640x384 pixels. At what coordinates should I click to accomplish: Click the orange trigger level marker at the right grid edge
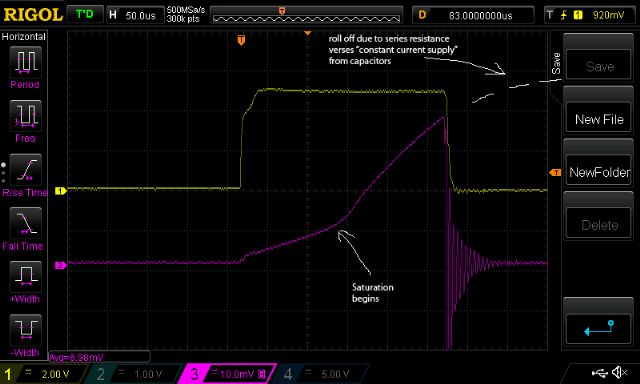[x=555, y=173]
